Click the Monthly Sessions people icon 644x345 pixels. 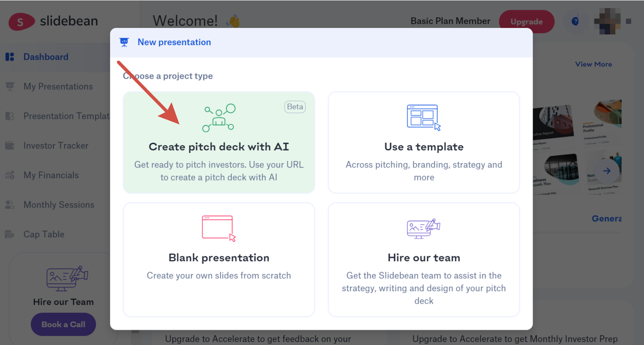[x=10, y=205]
